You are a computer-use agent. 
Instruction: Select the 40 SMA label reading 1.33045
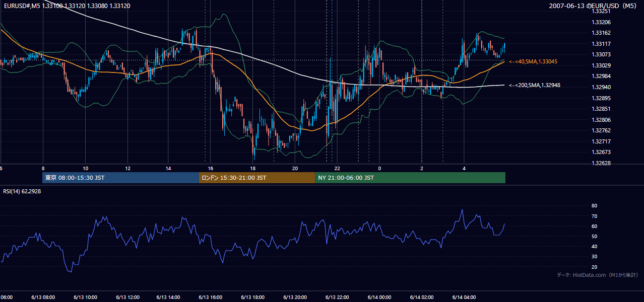coord(533,61)
